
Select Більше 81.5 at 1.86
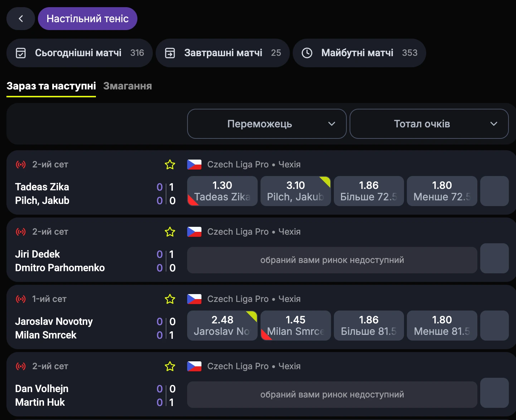(x=369, y=326)
